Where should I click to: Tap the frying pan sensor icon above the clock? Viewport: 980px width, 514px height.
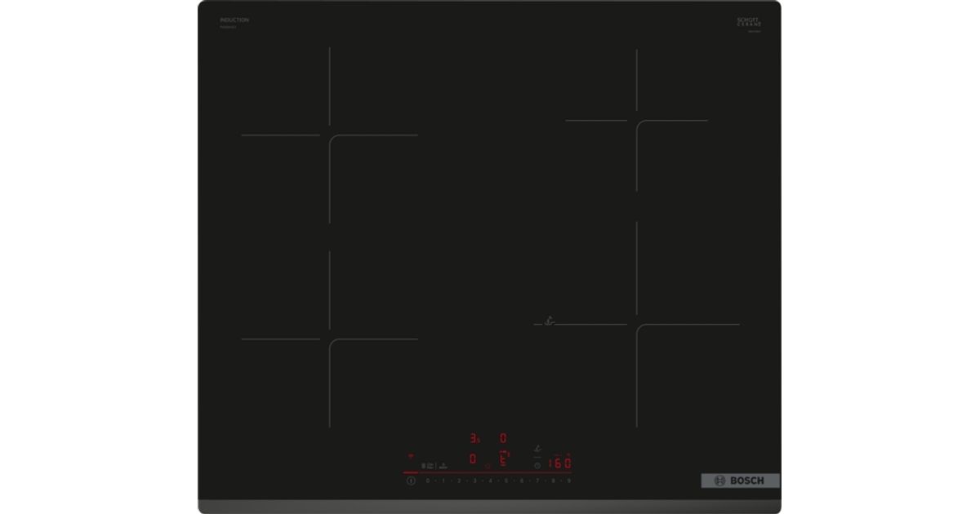[537, 448]
